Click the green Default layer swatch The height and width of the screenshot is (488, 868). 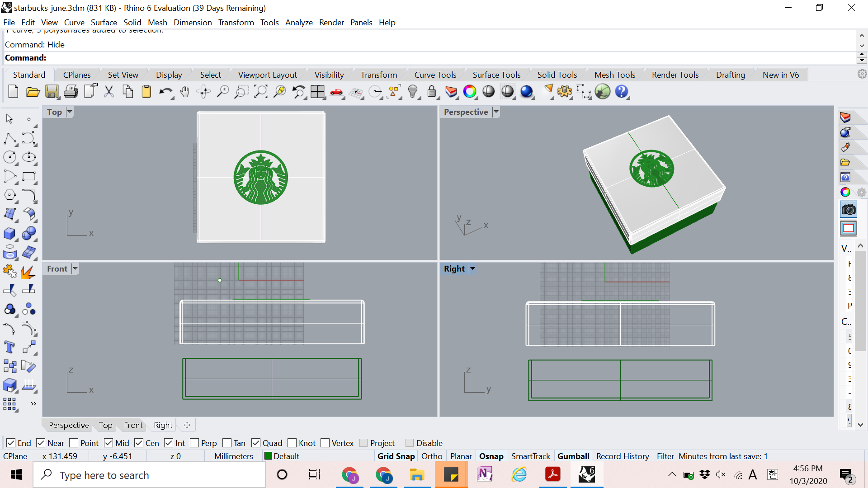268,456
